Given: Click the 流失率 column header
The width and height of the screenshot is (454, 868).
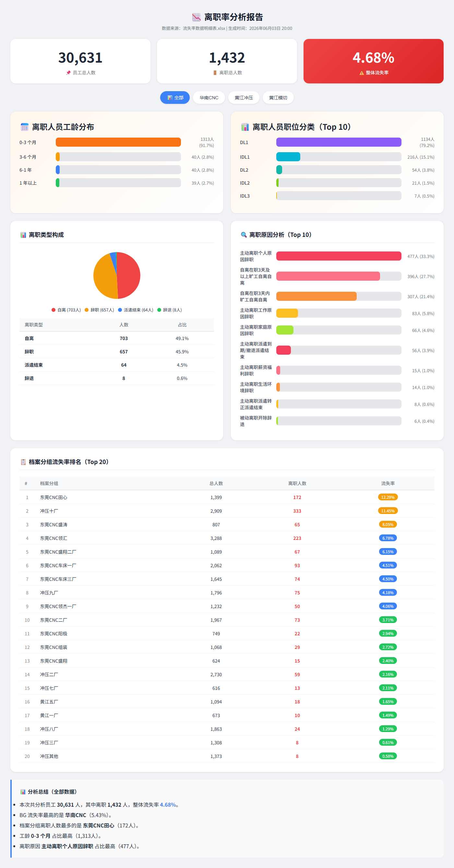Looking at the screenshot, I should click(388, 483).
